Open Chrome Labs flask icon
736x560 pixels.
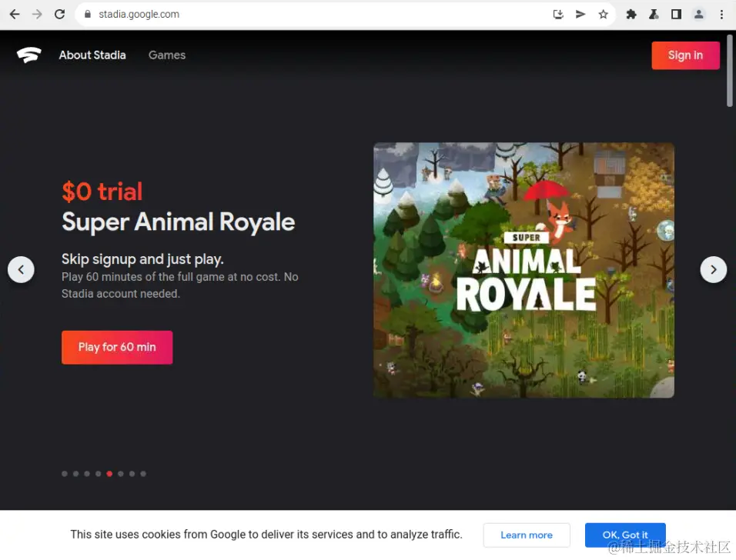click(654, 14)
